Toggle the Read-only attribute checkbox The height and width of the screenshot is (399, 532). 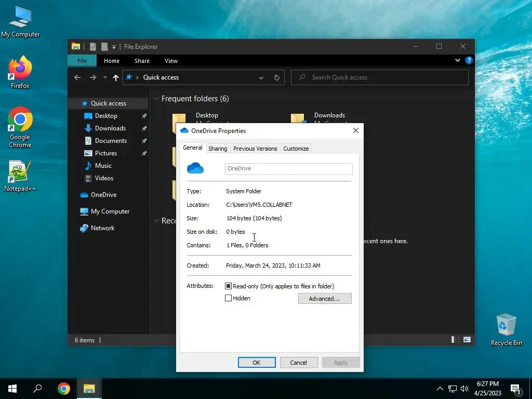pos(229,286)
